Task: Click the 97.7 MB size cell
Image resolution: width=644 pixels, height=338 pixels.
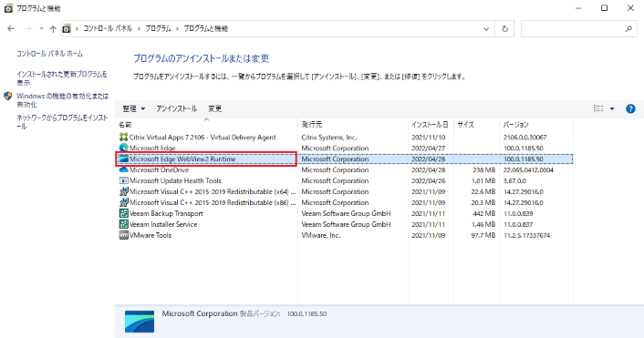Action: pos(483,235)
